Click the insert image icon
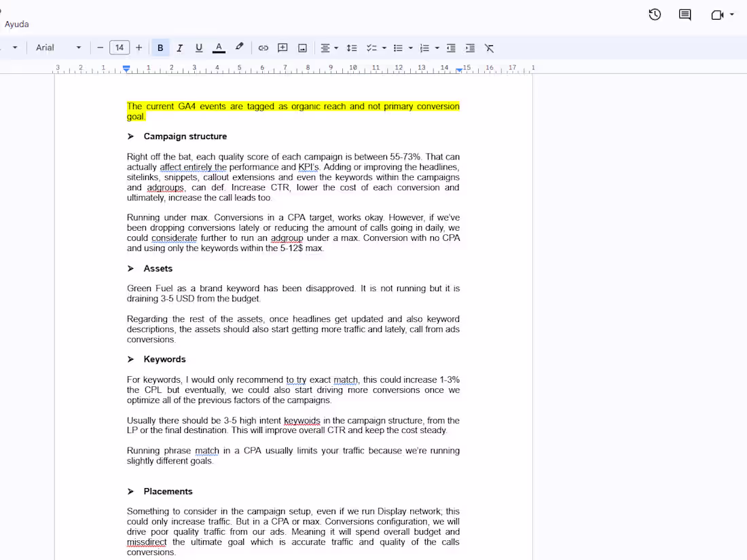 tap(302, 48)
